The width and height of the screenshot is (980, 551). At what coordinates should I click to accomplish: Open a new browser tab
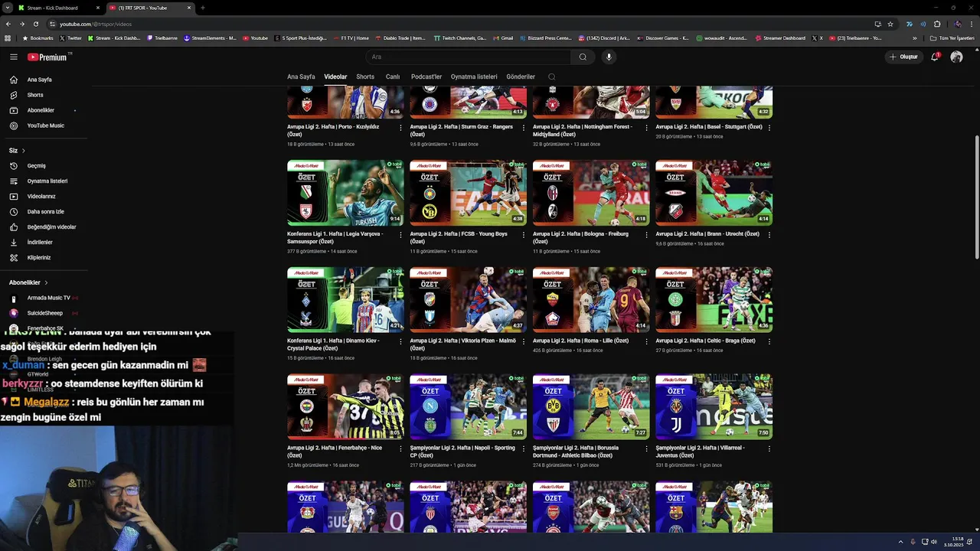tap(203, 8)
